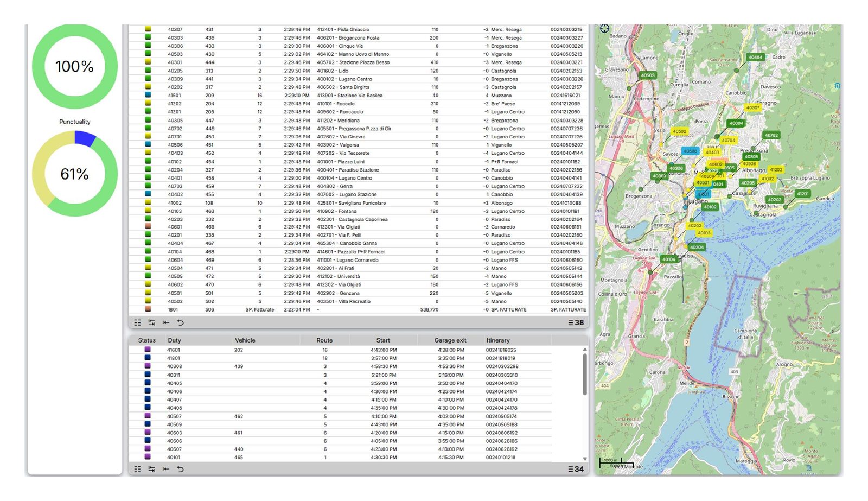Click the collapse-to-left arrow icon under the duty table

coord(166,469)
